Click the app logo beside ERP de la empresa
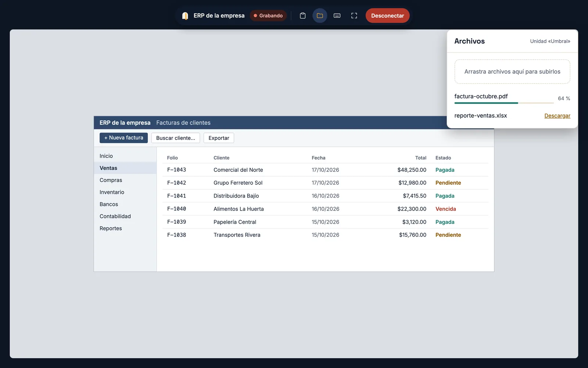The width and height of the screenshot is (588, 368). coord(185,15)
